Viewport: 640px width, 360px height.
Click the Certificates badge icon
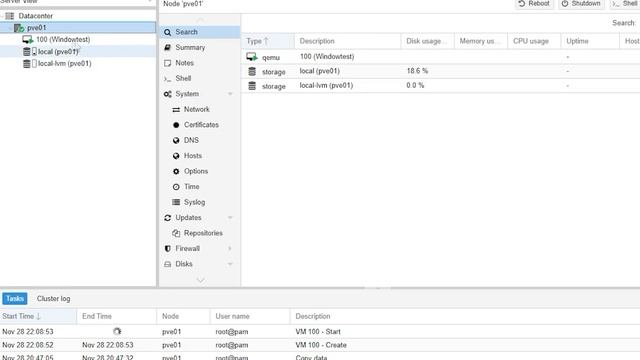tap(176, 125)
